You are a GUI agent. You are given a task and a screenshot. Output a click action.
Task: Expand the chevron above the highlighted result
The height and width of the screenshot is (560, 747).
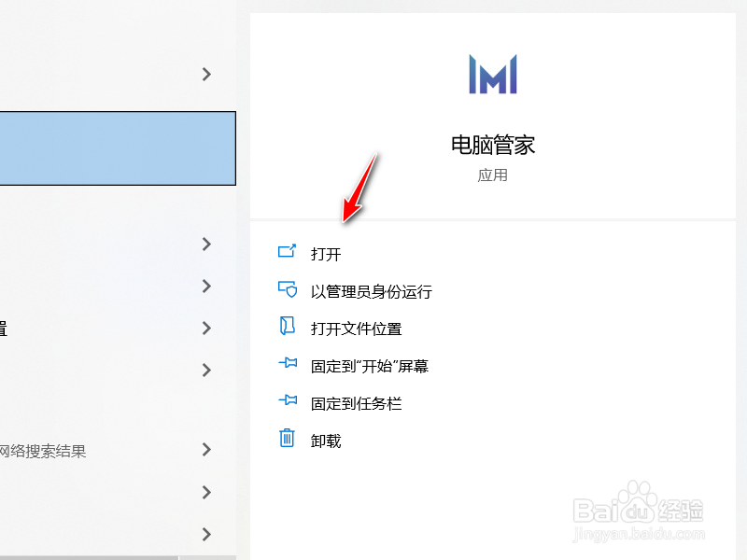pyautogui.click(x=206, y=75)
